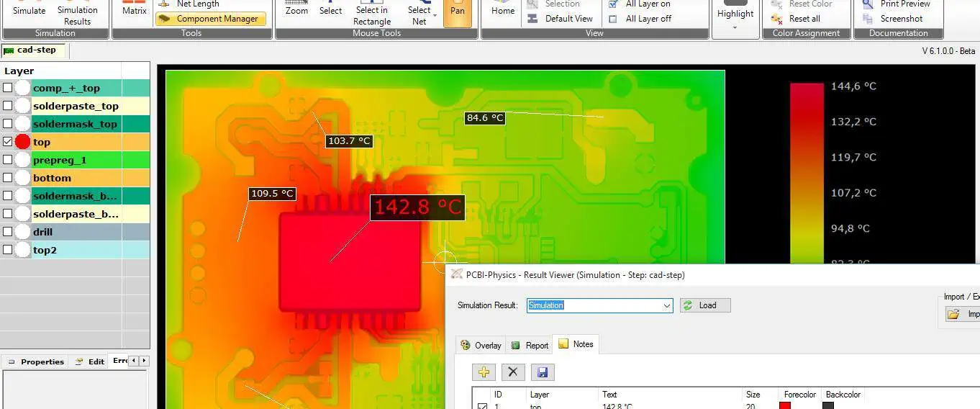Expand the Simulation Result dropdown
The height and width of the screenshot is (409, 980).
tap(666, 305)
